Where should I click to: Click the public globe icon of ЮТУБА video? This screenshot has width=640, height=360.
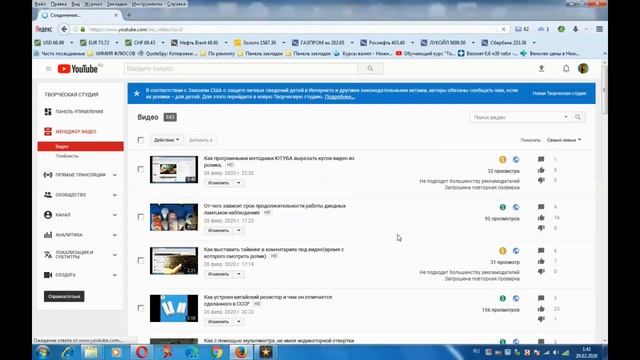pos(516,160)
